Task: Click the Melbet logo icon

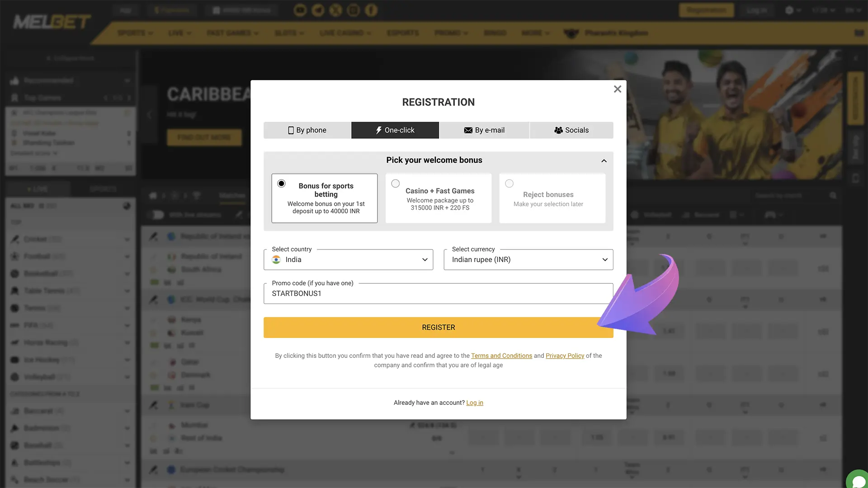Action: [51, 21]
